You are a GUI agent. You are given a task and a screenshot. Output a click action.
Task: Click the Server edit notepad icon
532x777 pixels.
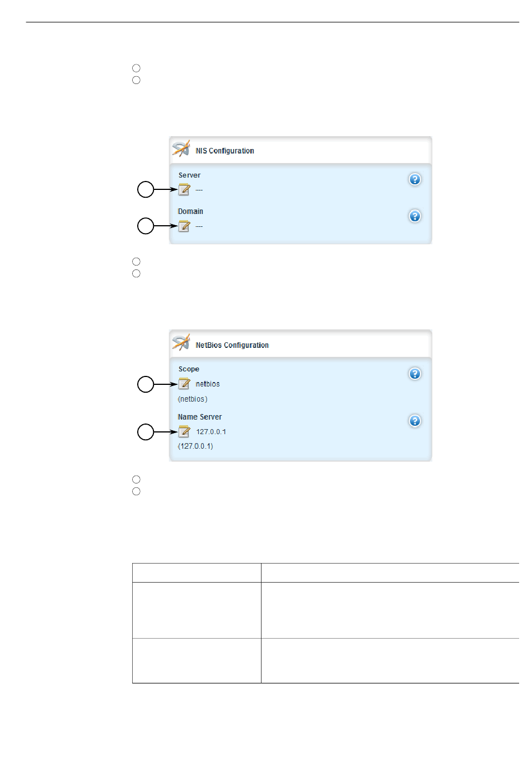[x=184, y=190]
